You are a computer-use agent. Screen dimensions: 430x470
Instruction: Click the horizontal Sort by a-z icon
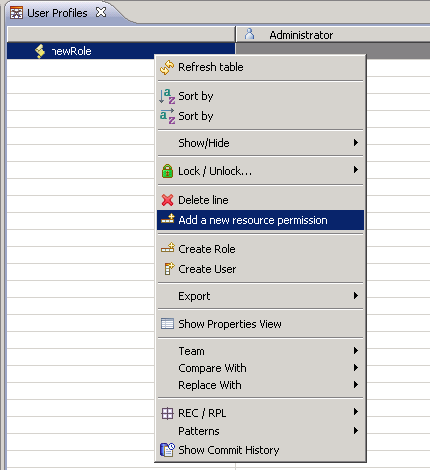pyautogui.click(x=167, y=116)
